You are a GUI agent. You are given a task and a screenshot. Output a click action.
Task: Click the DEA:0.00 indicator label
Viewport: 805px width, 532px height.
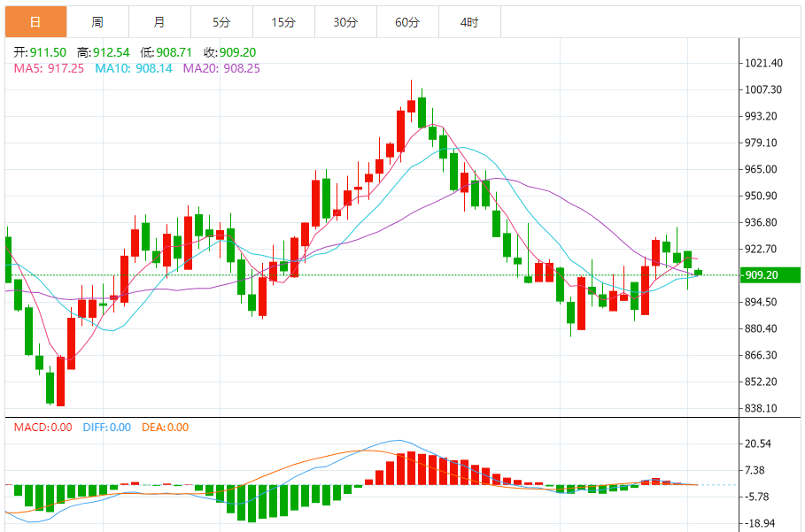166,428
